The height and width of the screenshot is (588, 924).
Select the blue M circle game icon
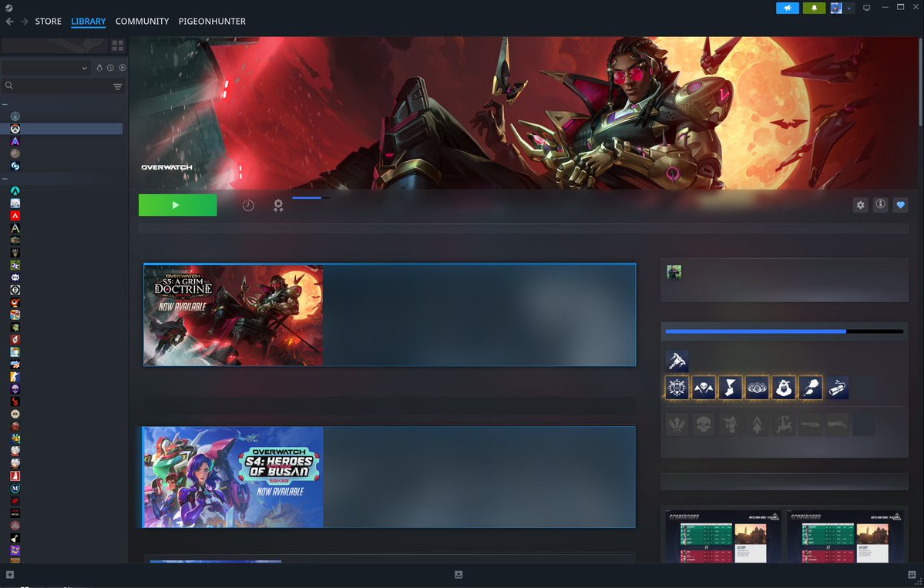[x=15, y=489]
